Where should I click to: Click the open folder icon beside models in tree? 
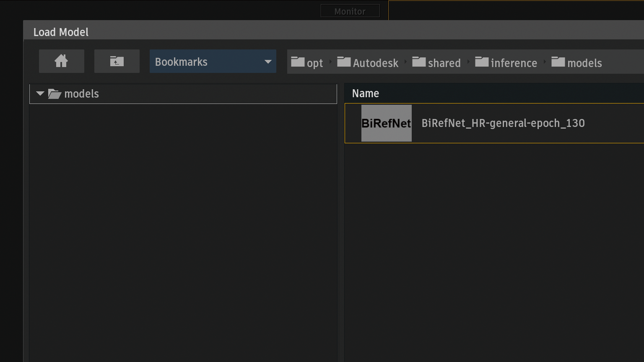tap(55, 94)
